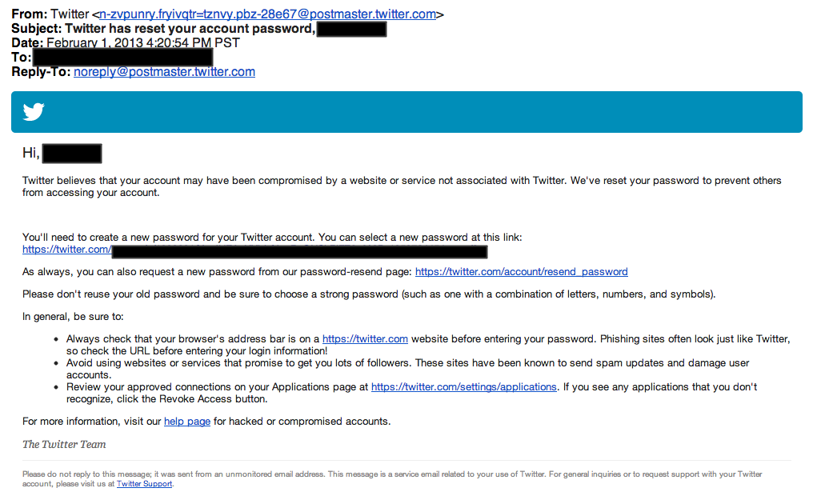The height and width of the screenshot is (504, 817).
Task: Open the Twitter Support footer link
Action: [144, 484]
